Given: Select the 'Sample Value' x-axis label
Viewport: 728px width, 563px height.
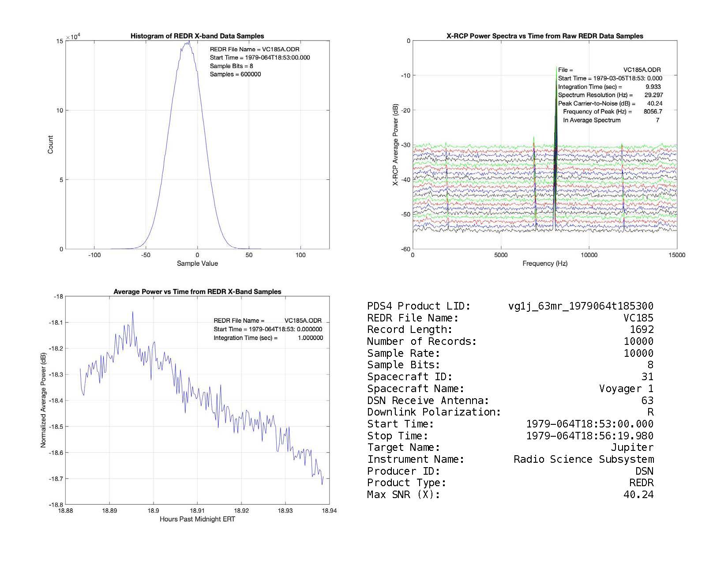Looking at the screenshot, I should pyautogui.click(x=197, y=264).
